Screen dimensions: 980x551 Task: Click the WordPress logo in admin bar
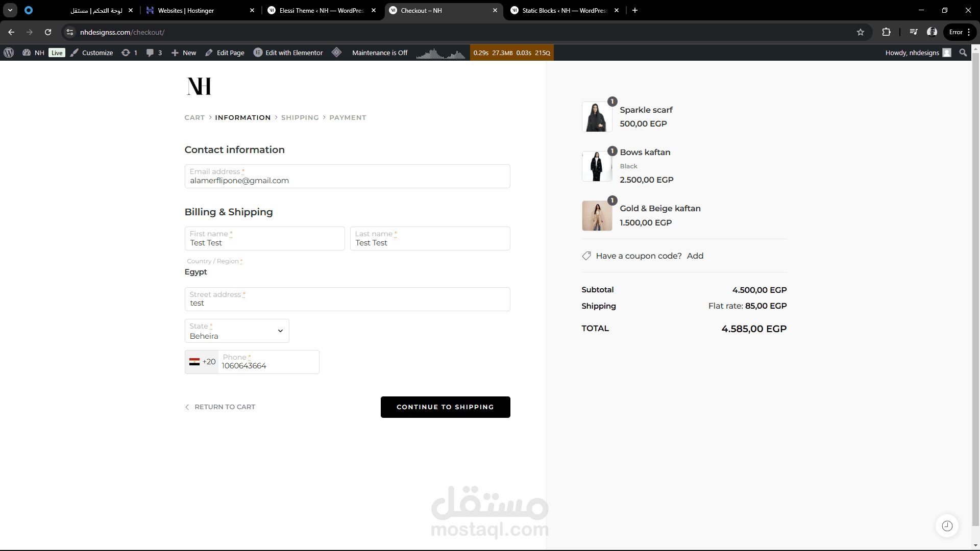click(x=9, y=53)
